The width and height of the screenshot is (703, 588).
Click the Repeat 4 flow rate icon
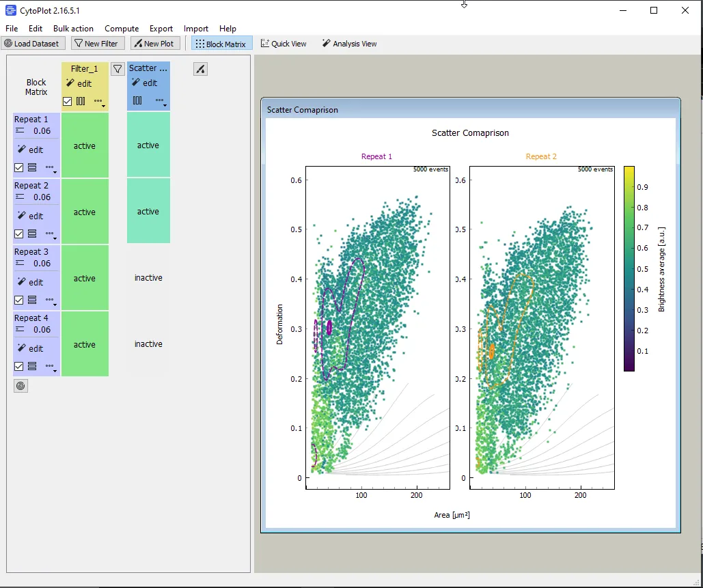coord(20,330)
